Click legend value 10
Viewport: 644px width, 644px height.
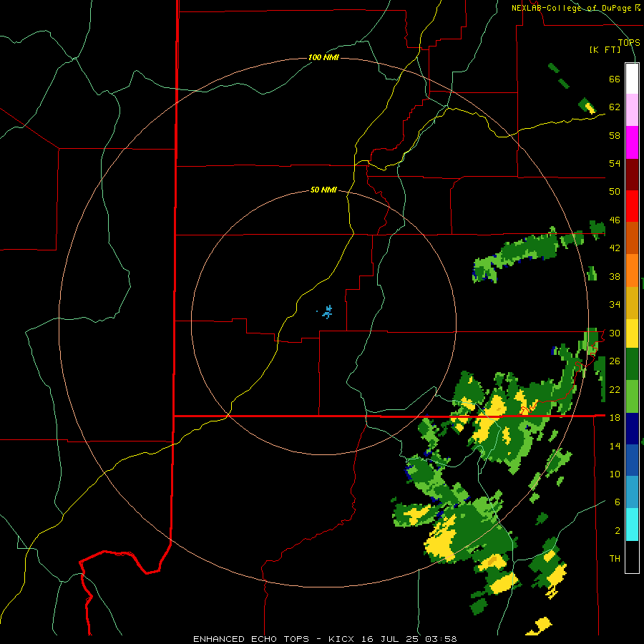[x=615, y=474]
